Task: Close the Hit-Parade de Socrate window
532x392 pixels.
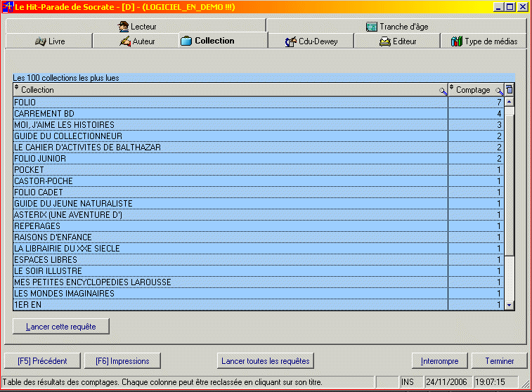Action: coord(522,7)
